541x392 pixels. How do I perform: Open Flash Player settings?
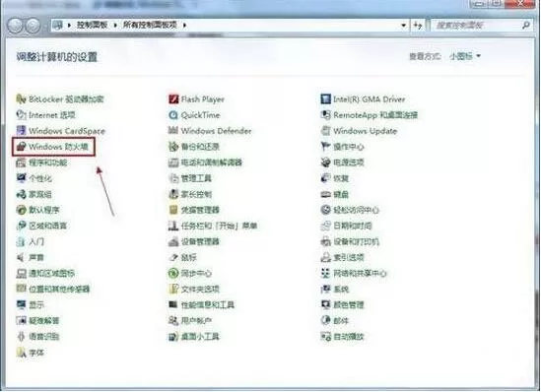196,99
